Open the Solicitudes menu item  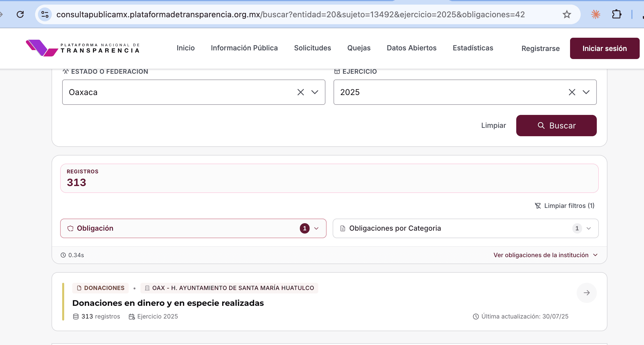click(x=313, y=48)
